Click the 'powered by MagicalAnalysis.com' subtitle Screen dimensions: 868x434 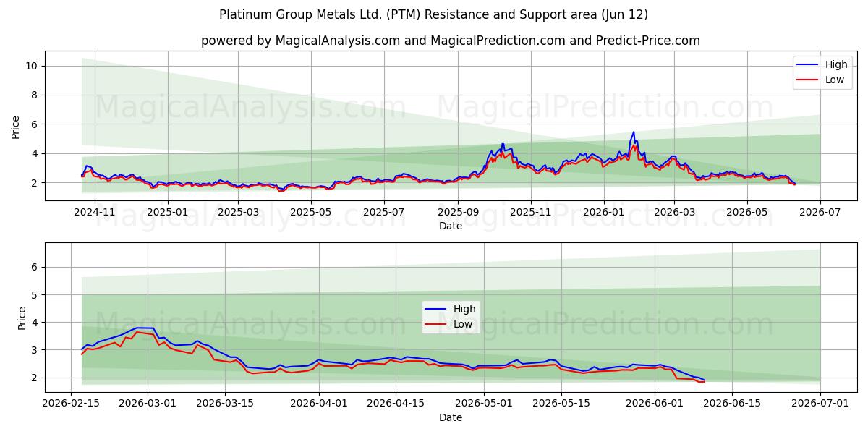click(450, 41)
